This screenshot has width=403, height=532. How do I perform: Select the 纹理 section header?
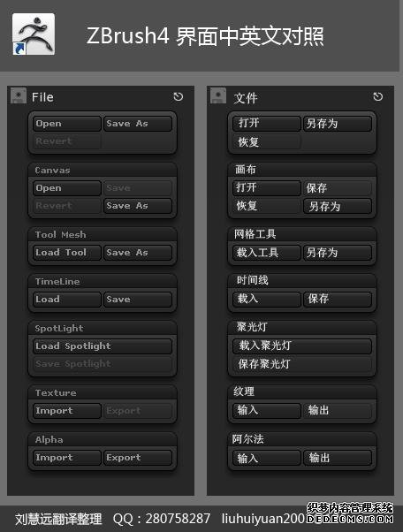(x=302, y=391)
